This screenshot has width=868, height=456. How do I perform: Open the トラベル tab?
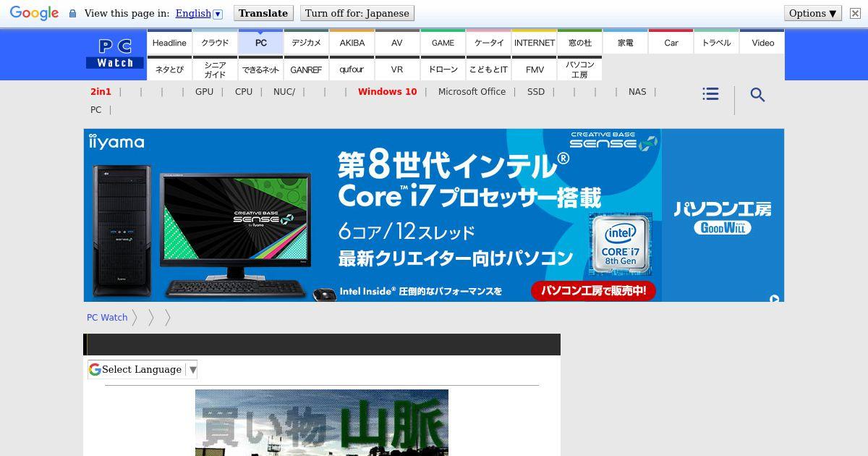716,43
